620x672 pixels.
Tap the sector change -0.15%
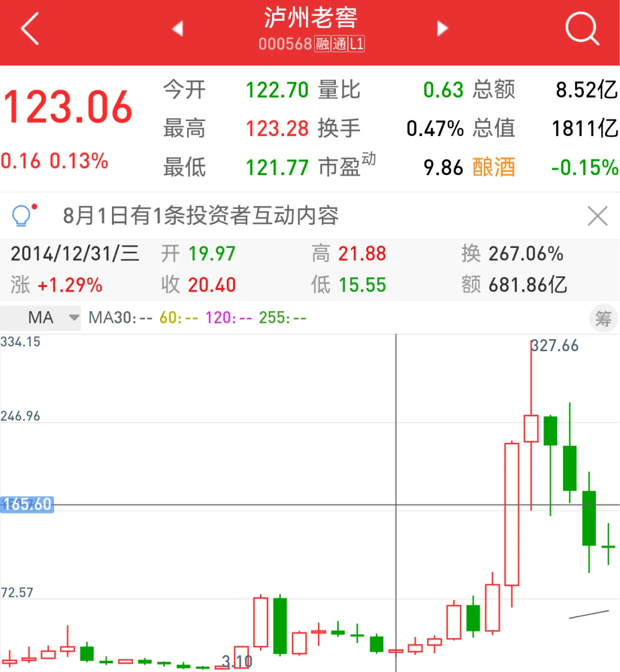point(585,167)
